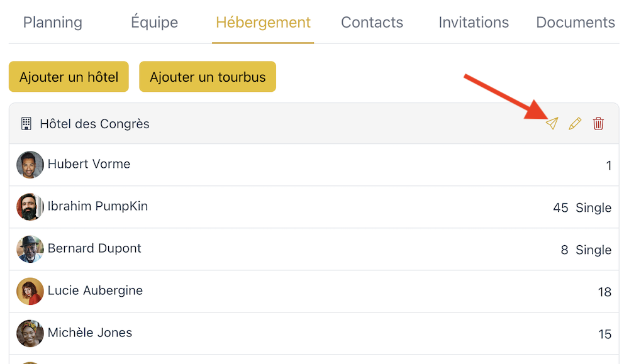Viewport: 629px width, 364px height.
Task: Switch to the Planning tab
Action: click(x=53, y=22)
